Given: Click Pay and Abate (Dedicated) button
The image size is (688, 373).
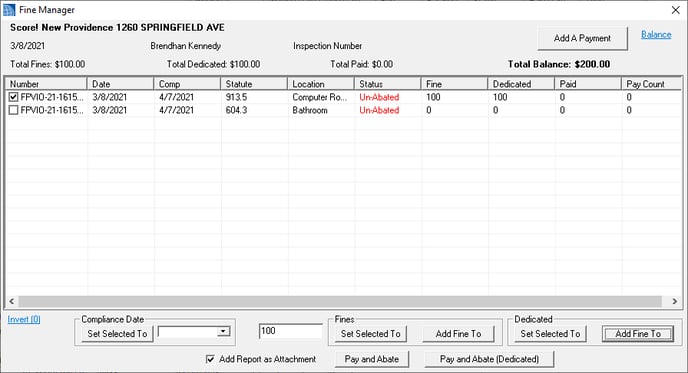Looking at the screenshot, I should [x=489, y=359].
